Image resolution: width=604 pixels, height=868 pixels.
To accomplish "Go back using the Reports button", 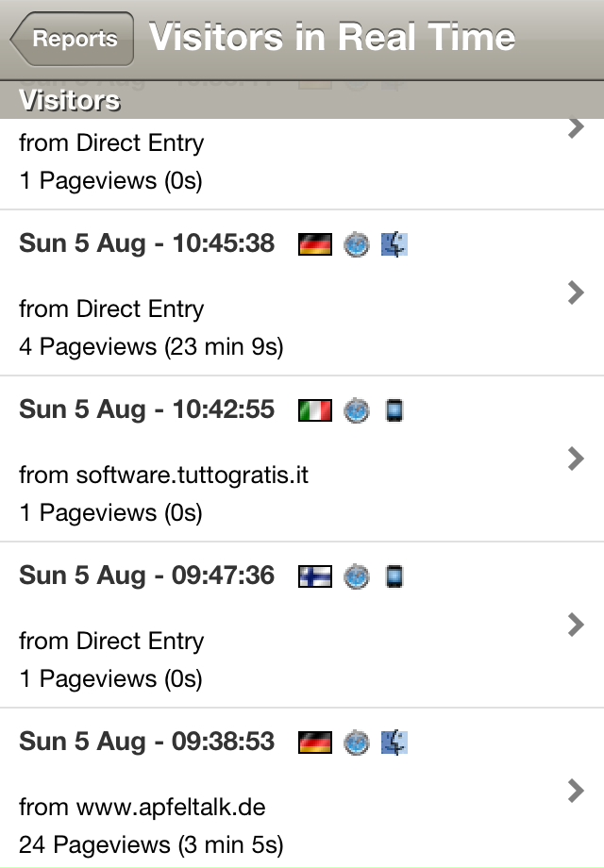I will [72, 39].
